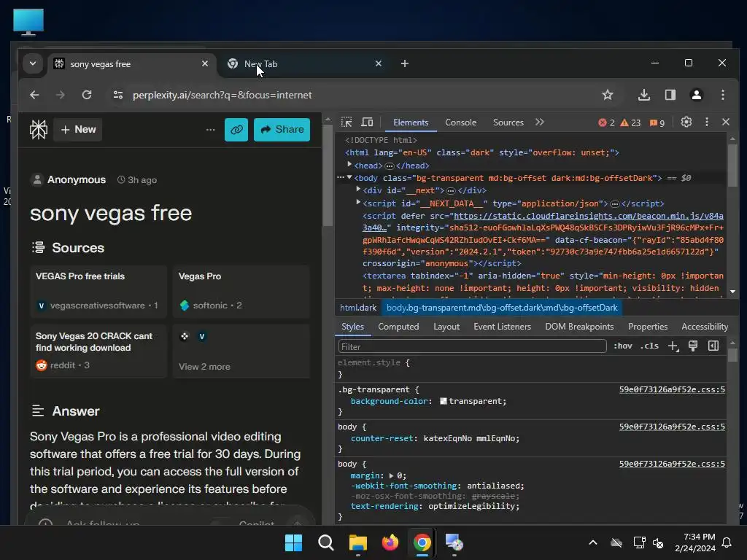The height and width of the screenshot is (560, 747).
Task: Open the Chrome profile avatar menu
Action: tap(696, 95)
